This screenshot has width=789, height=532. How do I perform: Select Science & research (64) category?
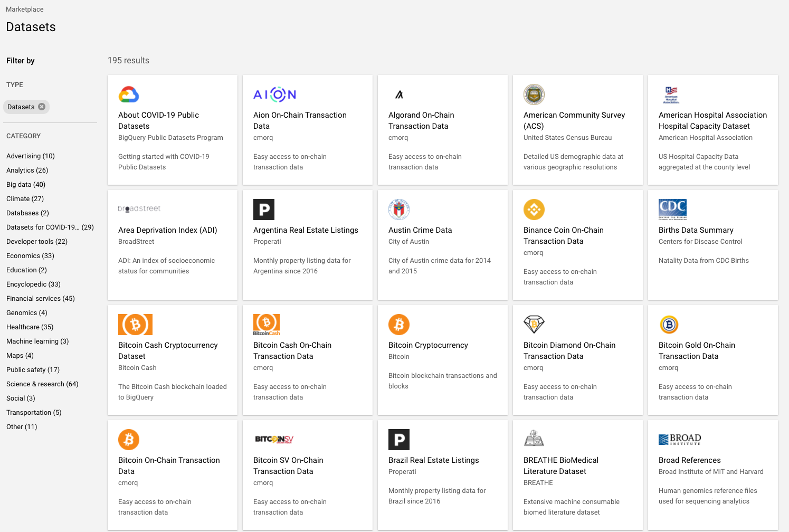[42, 384]
